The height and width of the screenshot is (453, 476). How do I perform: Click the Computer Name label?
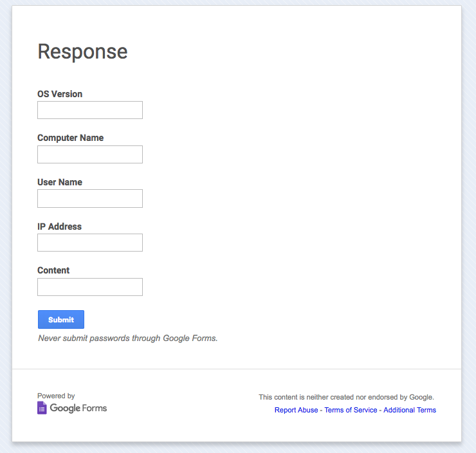click(70, 138)
